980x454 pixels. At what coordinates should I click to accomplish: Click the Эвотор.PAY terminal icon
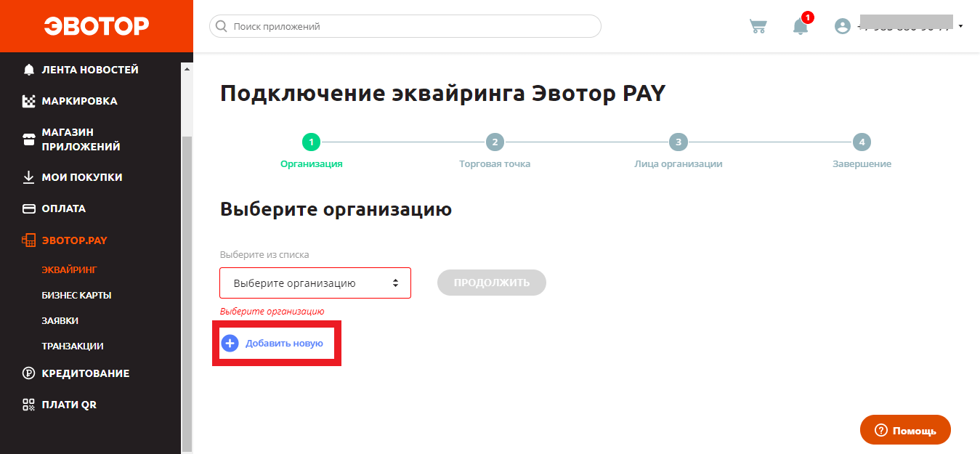point(29,240)
